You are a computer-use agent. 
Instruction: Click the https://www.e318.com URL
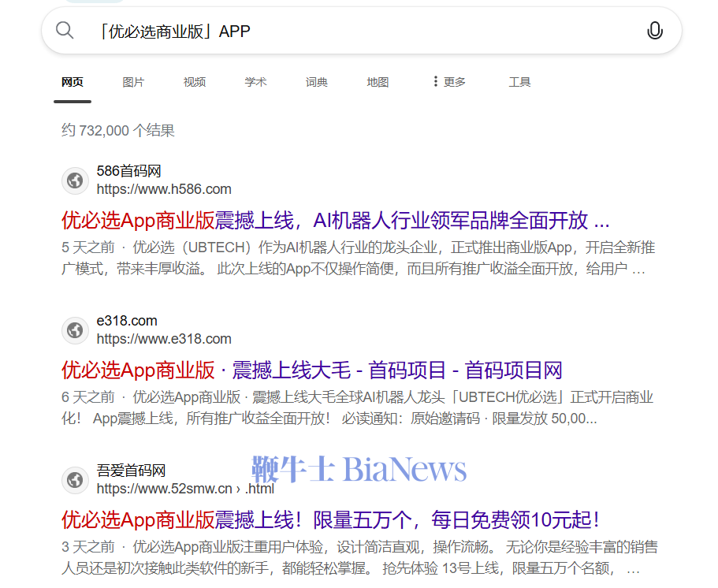coord(164,339)
